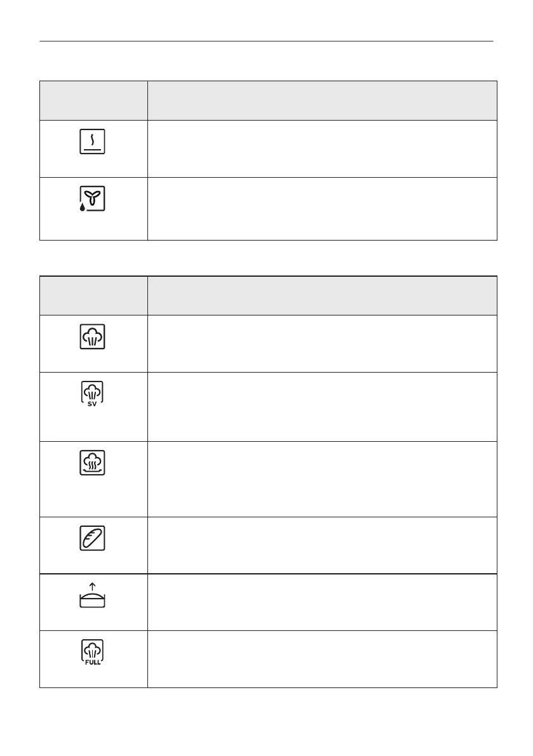Viewport: 533px width, 756px height.
Task: Select the bread baking loaf icon
Action: click(x=93, y=537)
